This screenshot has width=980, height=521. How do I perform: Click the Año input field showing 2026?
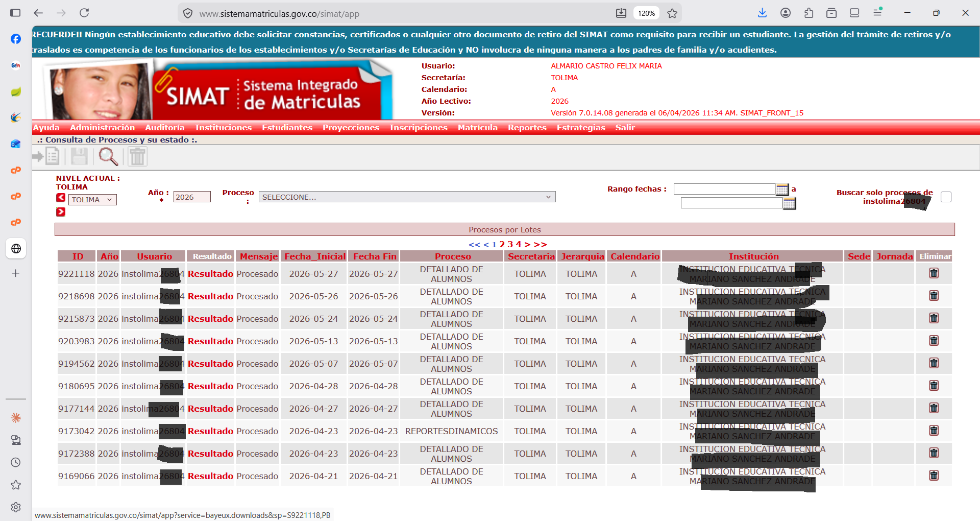192,197
